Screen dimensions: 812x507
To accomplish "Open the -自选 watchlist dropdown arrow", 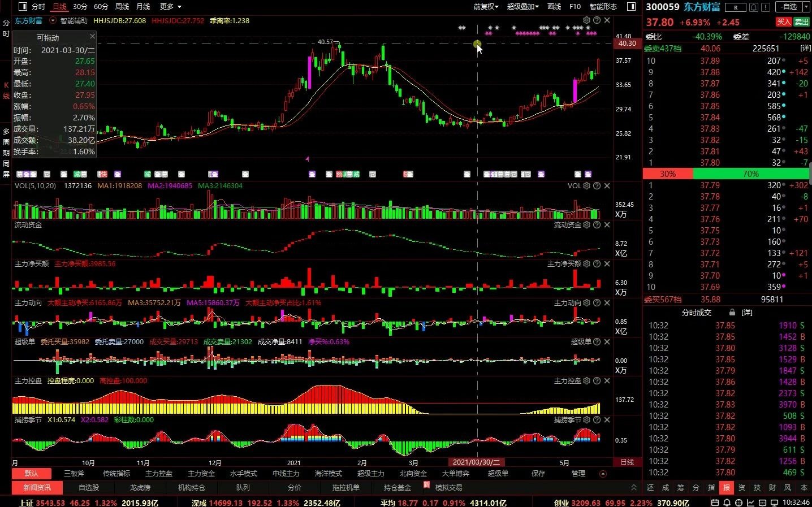I will 806,7.
